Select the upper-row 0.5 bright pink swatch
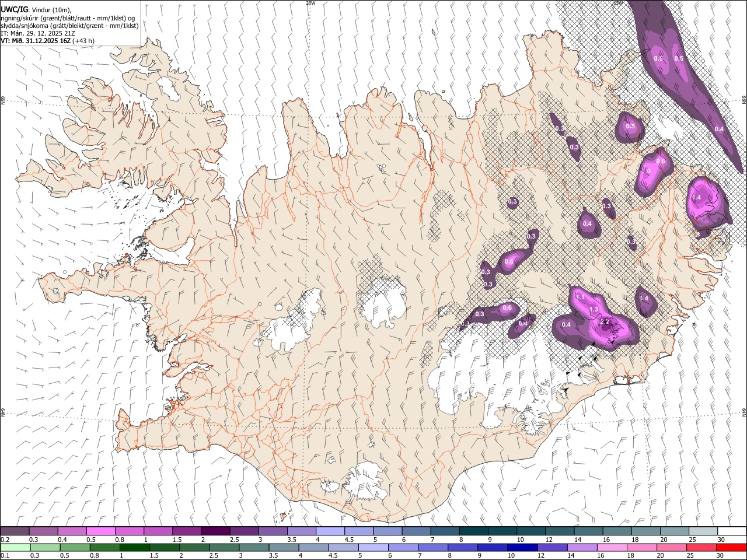The image size is (747, 560). click(100, 531)
